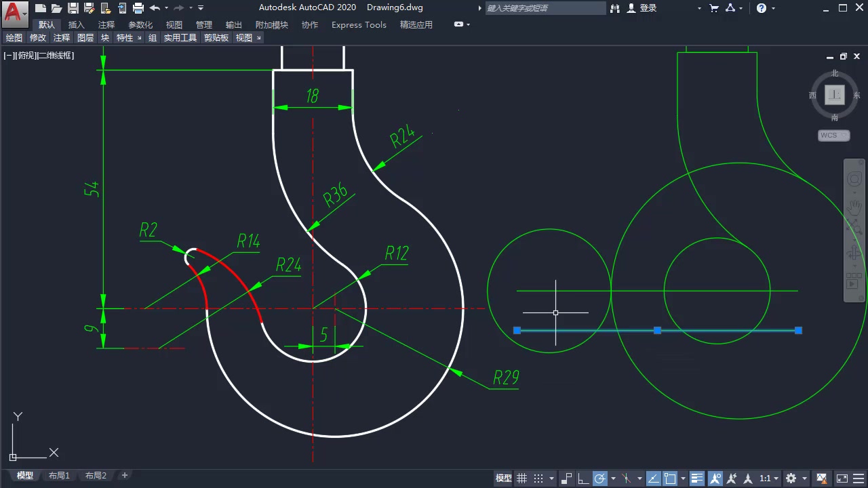The height and width of the screenshot is (488, 868).
Task: Click the Open folder icon
Action: pos(57,8)
